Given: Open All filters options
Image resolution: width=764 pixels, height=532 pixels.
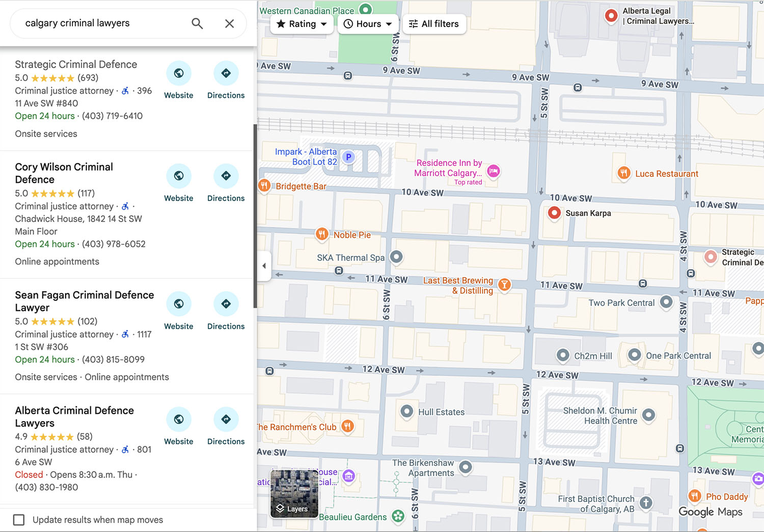Looking at the screenshot, I should pyautogui.click(x=434, y=23).
